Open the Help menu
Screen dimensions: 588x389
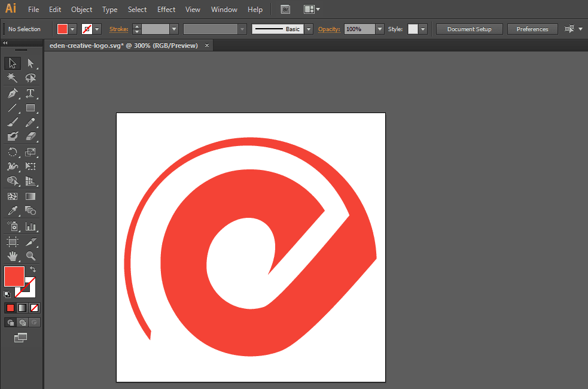[x=255, y=10]
